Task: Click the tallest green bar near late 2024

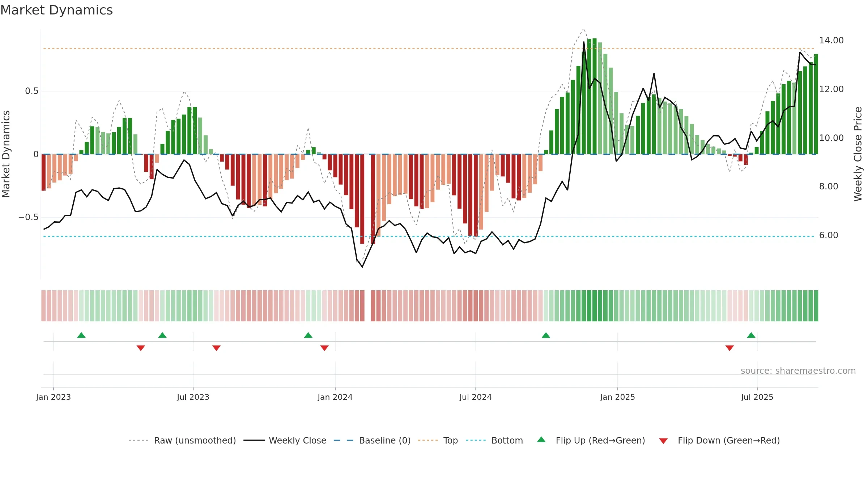Action: 595,96
